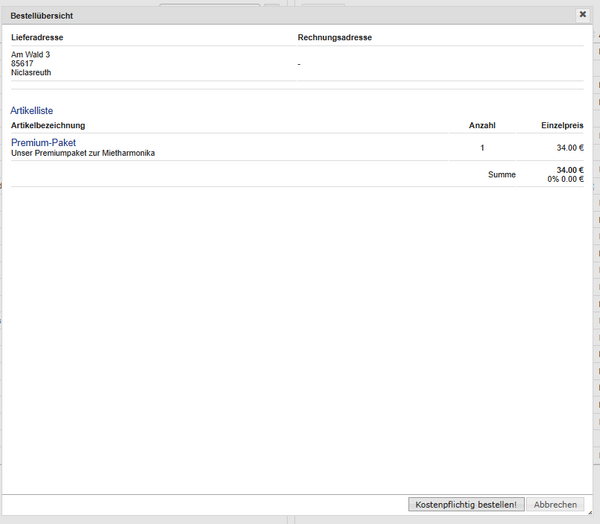Click the Unser Premiumpaket zur Mietharmonika description
The width and height of the screenshot is (600, 524).
(83, 153)
